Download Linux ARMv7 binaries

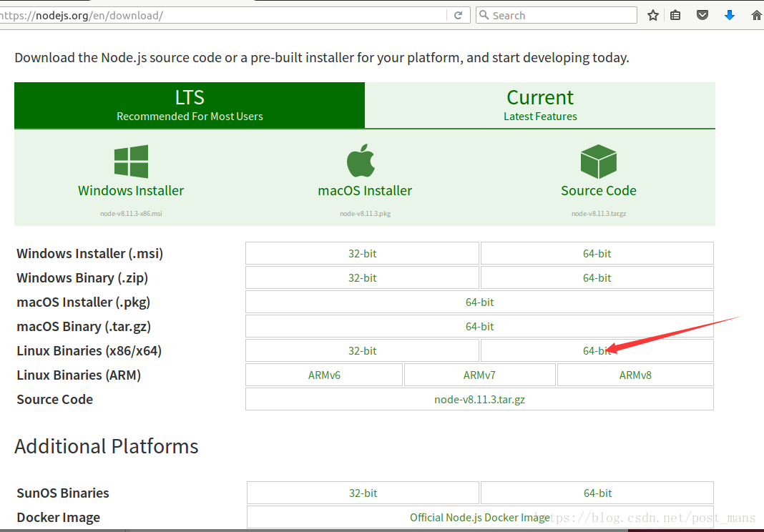479,375
